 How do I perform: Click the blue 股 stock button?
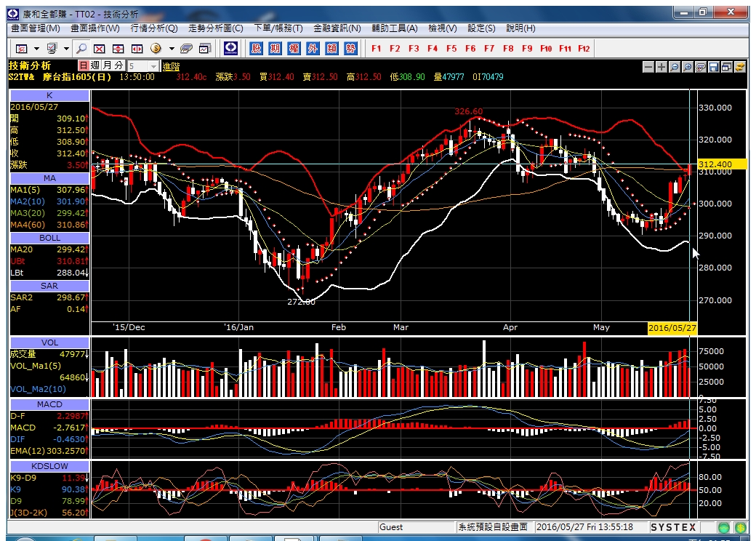pos(256,48)
